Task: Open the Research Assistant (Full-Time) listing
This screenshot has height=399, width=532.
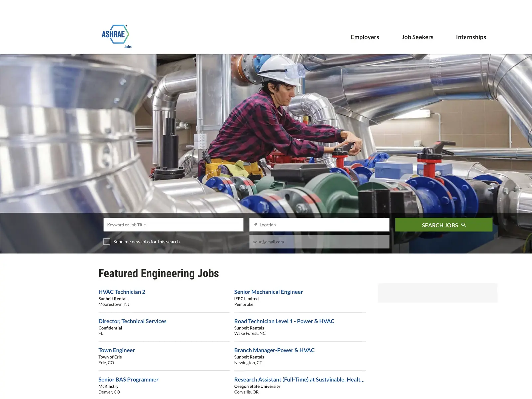Action: click(x=299, y=379)
